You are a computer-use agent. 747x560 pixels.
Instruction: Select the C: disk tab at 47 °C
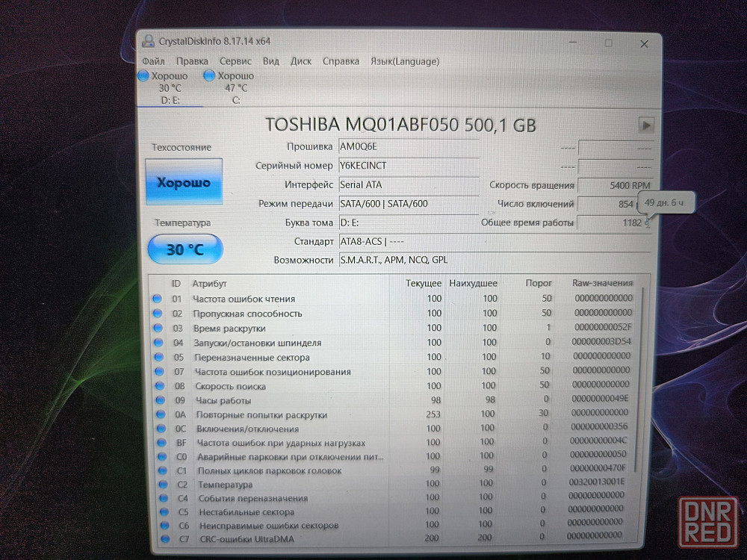tap(235, 88)
